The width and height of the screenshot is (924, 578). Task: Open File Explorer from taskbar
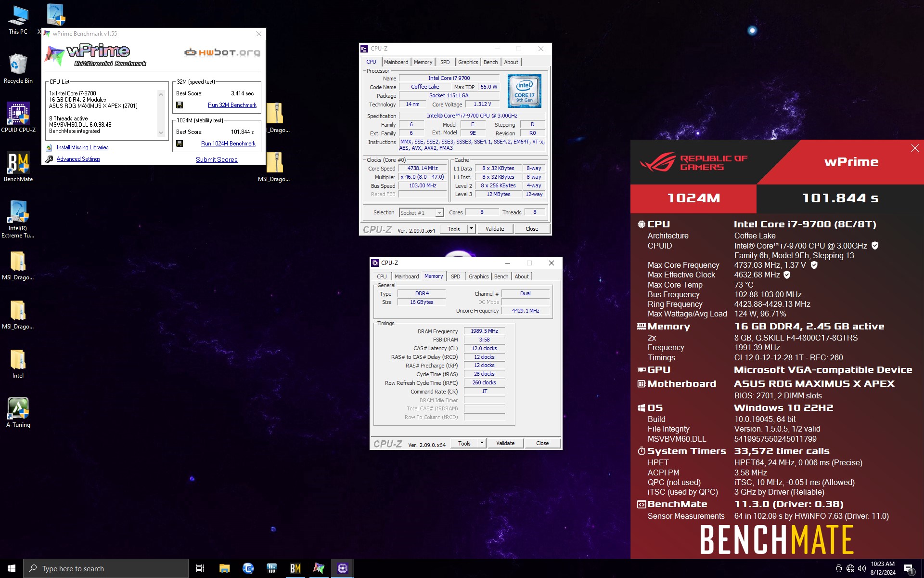coord(224,568)
